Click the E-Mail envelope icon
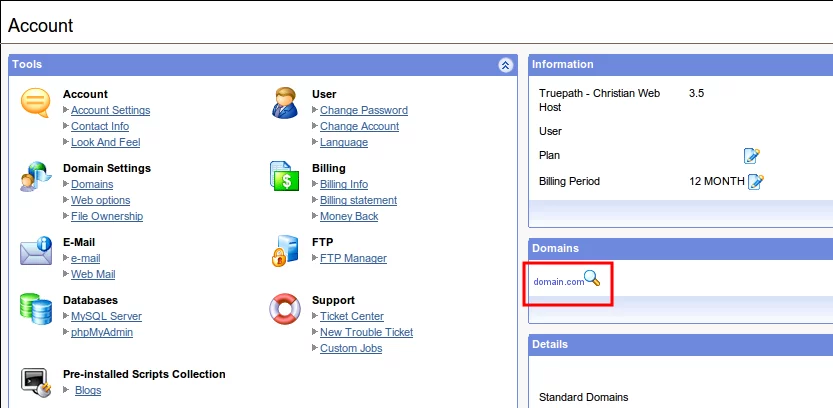Screen dimensions: 833x408 coord(35,251)
